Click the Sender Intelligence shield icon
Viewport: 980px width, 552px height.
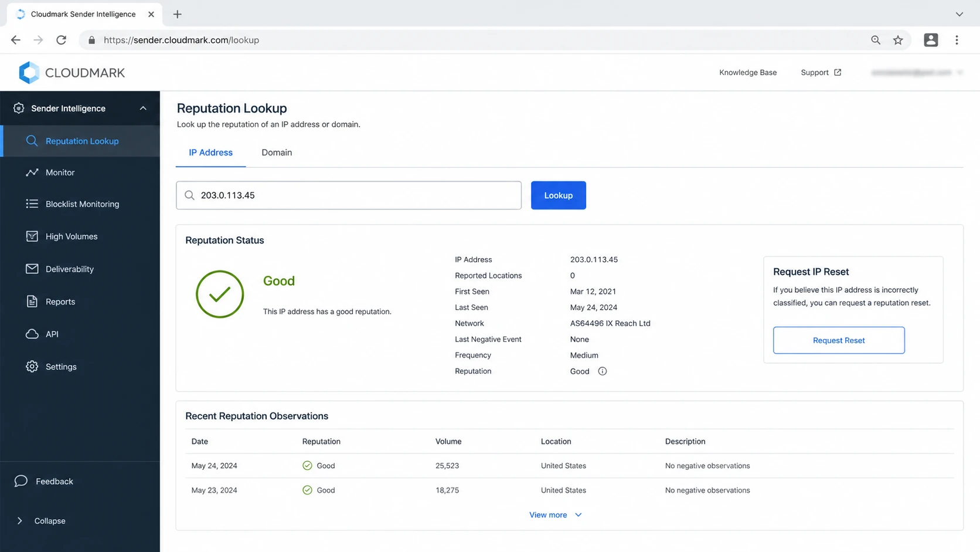click(x=19, y=108)
